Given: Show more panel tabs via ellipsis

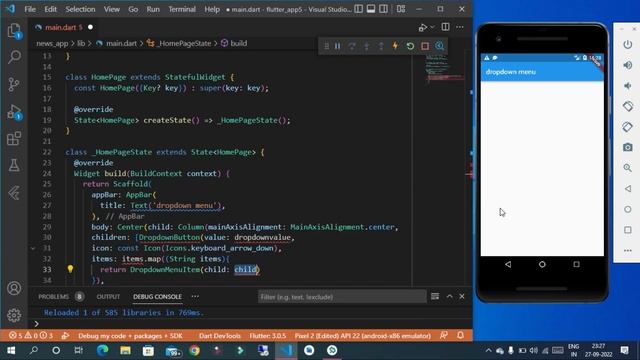Looking at the screenshot, I should [195, 296].
